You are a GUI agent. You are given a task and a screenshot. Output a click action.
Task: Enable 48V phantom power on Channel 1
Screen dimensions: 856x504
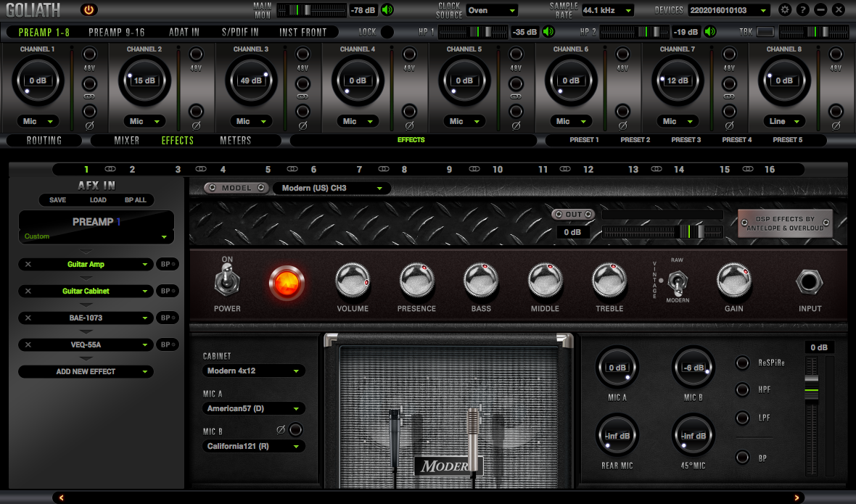[89, 54]
